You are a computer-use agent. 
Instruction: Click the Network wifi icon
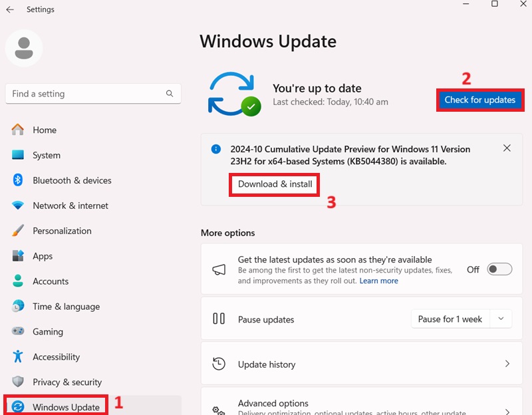(x=18, y=206)
